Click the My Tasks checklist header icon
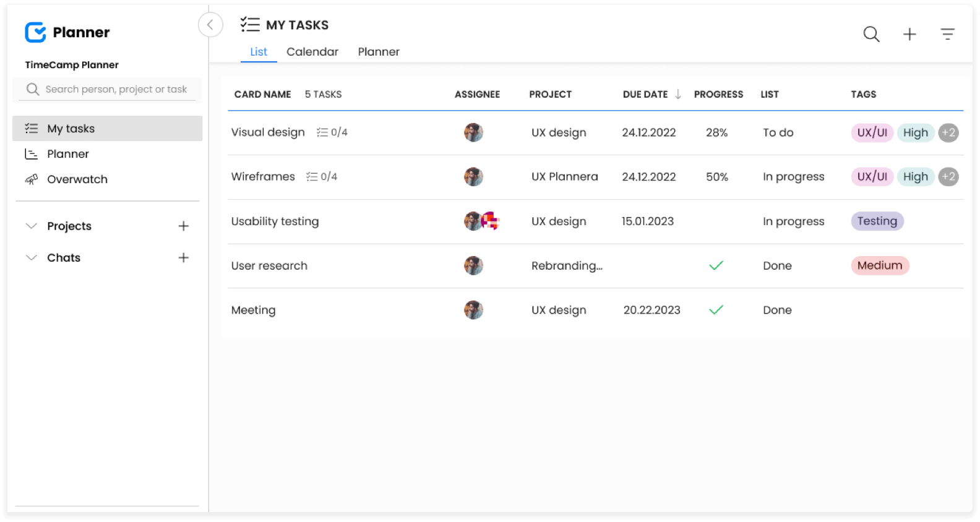Viewport: 980px width, 522px height. [250, 25]
